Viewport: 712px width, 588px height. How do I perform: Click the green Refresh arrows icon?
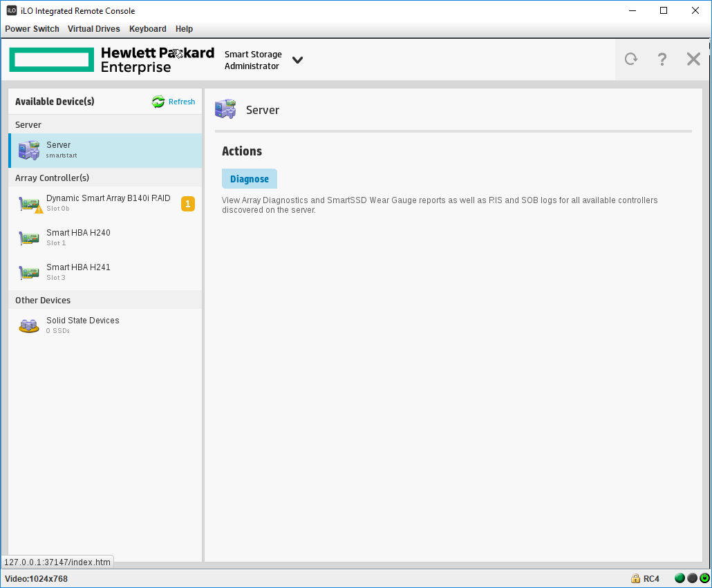point(158,102)
